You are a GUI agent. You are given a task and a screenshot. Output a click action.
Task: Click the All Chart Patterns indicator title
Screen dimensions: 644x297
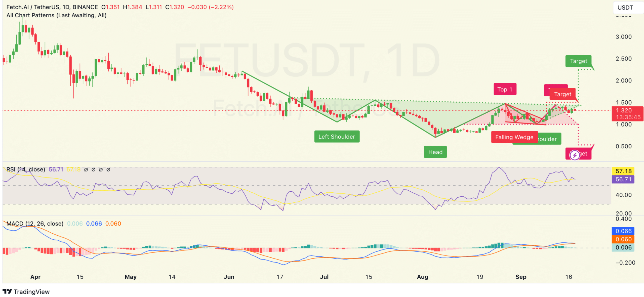coord(56,15)
